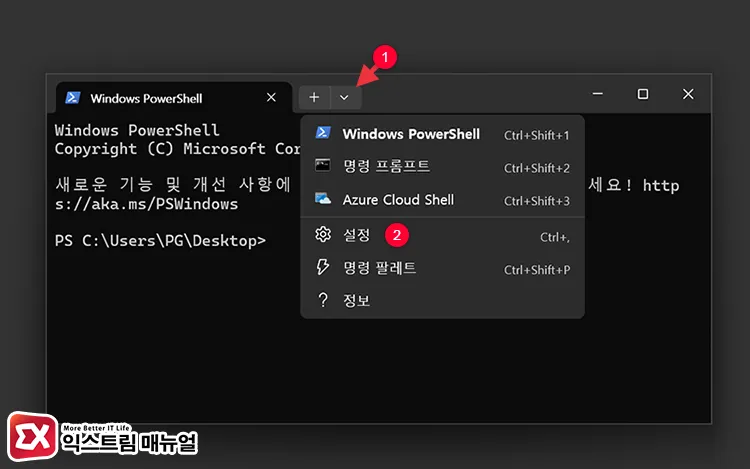Click the lightning bolt command palette icon
750x469 pixels.
point(323,267)
